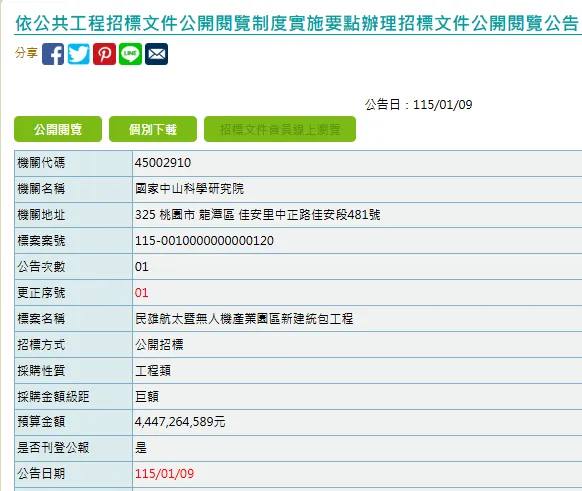Share the page on Twitter
The image size is (582, 491).
pyautogui.click(x=79, y=54)
